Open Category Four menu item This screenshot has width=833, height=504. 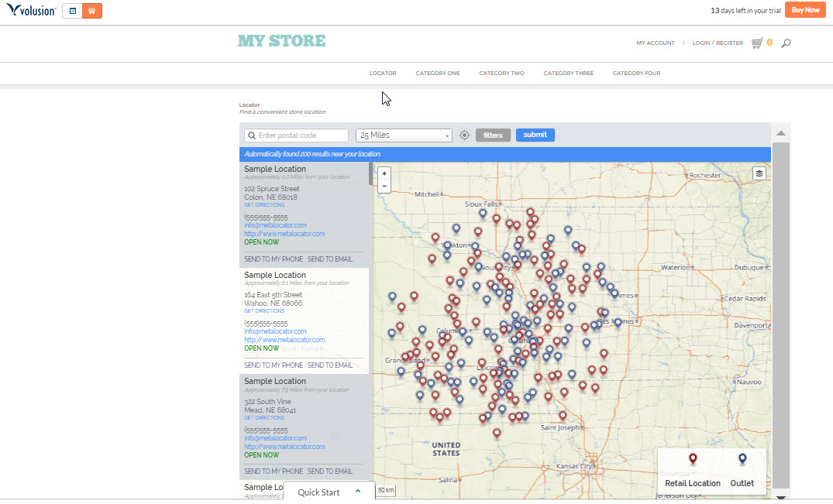pos(636,74)
